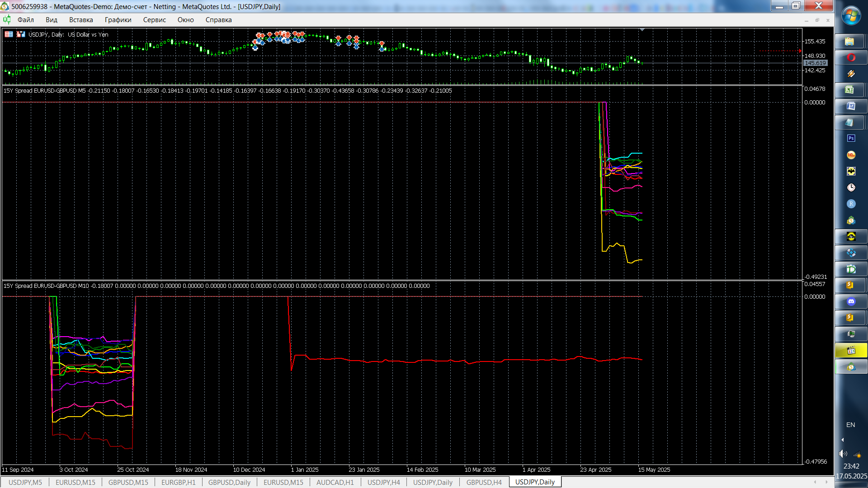Switch the EN input language indicator
Viewport: 868px width, 488px height.
point(850,425)
